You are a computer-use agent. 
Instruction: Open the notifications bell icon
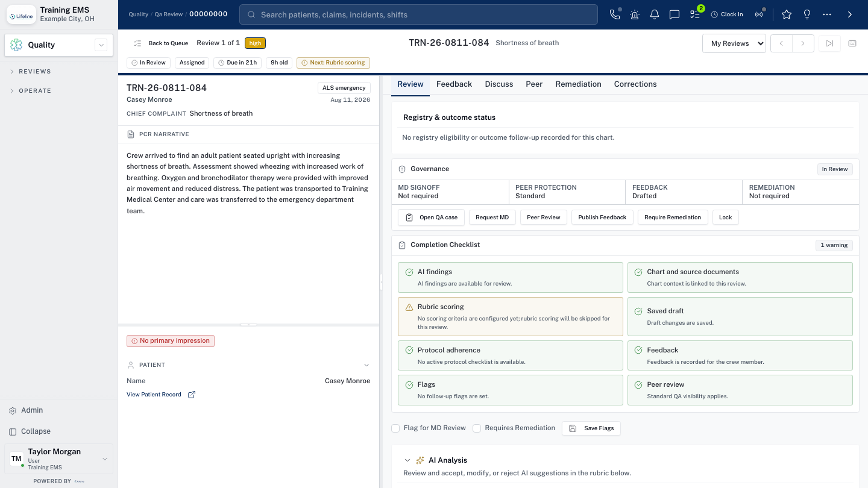(x=655, y=14)
